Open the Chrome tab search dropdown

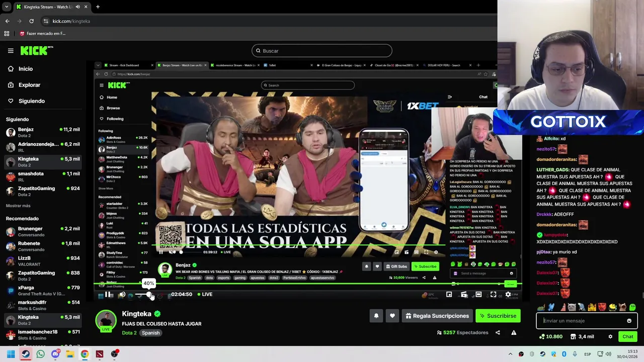[x=6, y=7]
